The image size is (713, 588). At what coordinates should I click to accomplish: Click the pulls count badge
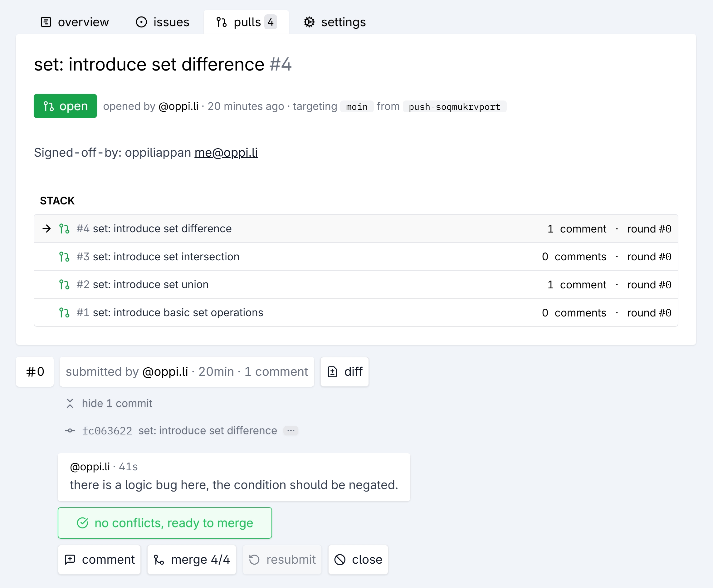point(271,22)
